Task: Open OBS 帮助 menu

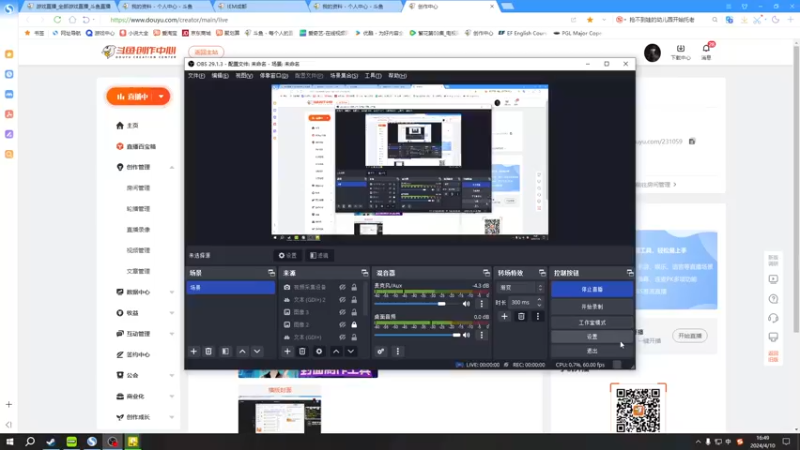Action: [x=397, y=76]
